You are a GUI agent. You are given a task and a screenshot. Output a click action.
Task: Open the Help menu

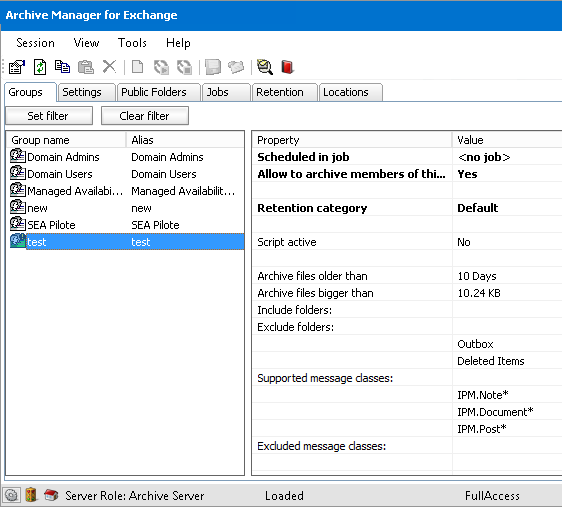coord(178,43)
